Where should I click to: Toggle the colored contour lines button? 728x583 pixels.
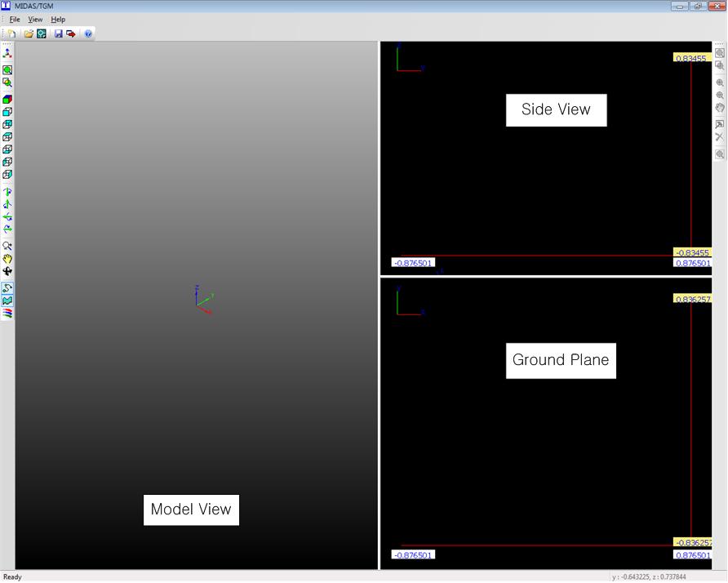[x=7, y=312]
